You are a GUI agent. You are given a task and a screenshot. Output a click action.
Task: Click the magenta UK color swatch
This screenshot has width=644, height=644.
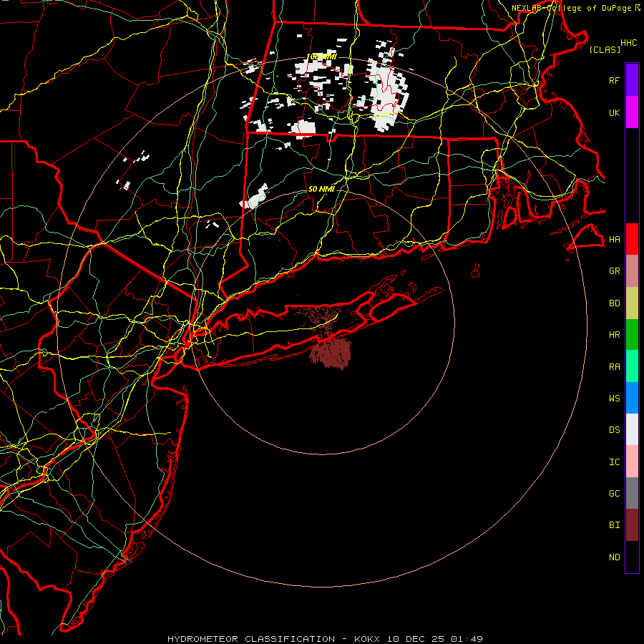coord(632,112)
